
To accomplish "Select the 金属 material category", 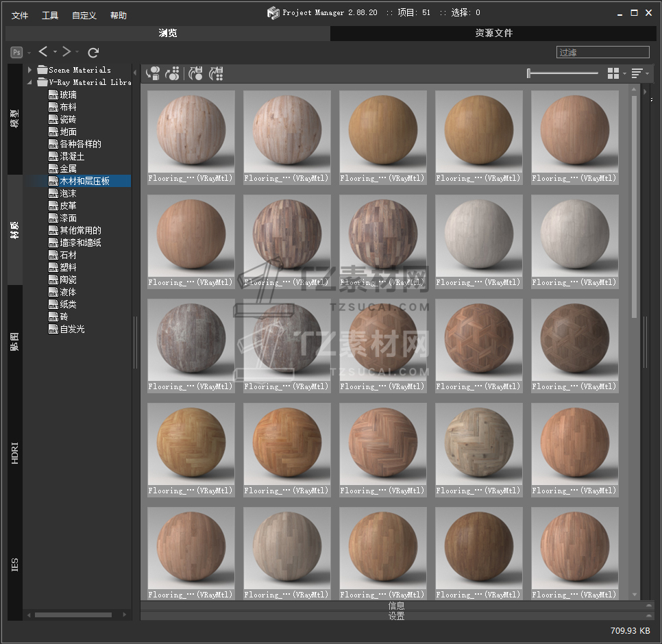I will tap(68, 169).
